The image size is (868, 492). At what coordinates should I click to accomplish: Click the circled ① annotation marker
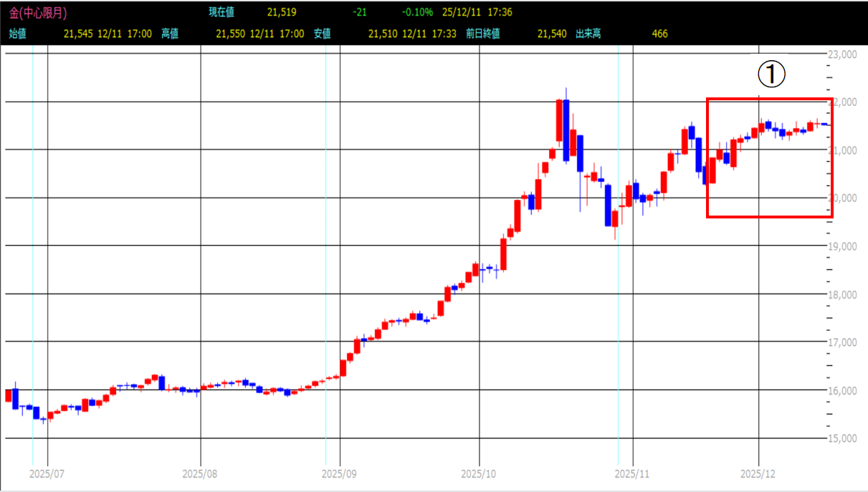(x=773, y=74)
